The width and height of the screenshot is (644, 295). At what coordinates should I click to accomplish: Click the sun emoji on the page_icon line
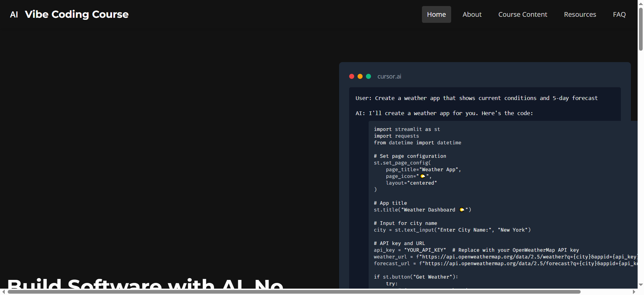point(423,176)
